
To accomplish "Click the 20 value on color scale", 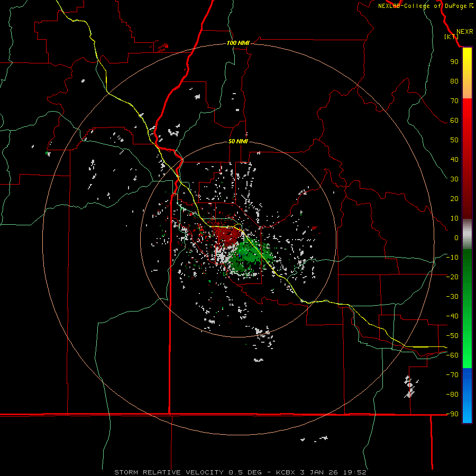I will [454, 199].
